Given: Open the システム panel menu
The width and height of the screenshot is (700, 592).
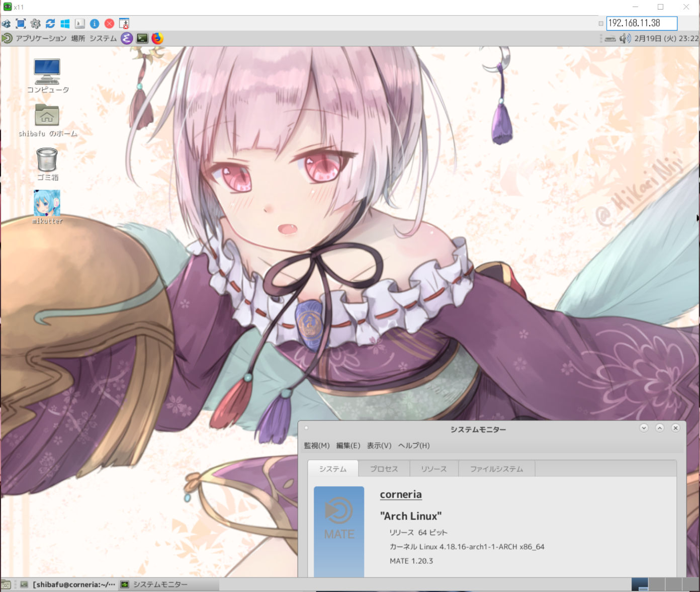Looking at the screenshot, I should (x=103, y=39).
